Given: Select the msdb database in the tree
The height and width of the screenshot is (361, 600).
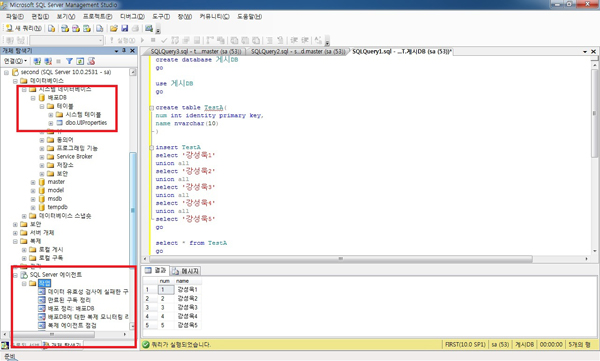Looking at the screenshot, I should click(55, 199).
